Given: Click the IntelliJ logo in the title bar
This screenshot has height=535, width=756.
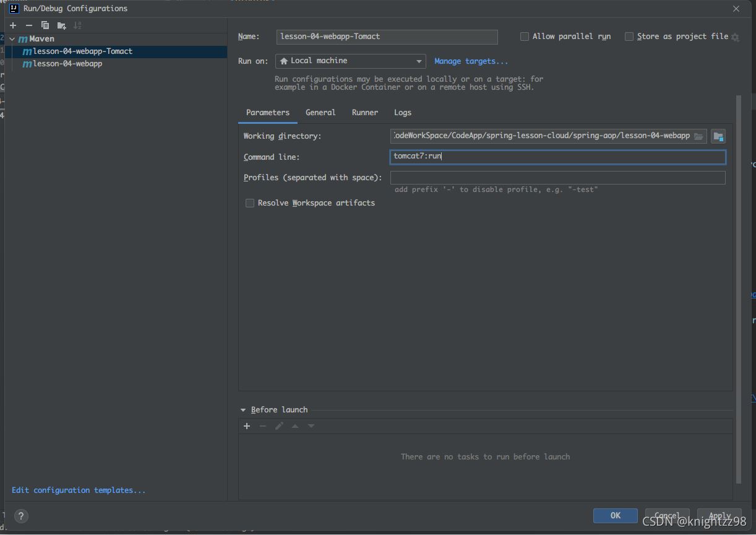Looking at the screenshot, I should point(14,9).
